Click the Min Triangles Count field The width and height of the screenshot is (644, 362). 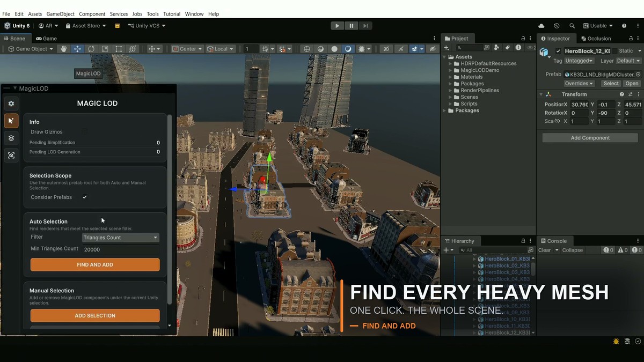click(121, 249)
